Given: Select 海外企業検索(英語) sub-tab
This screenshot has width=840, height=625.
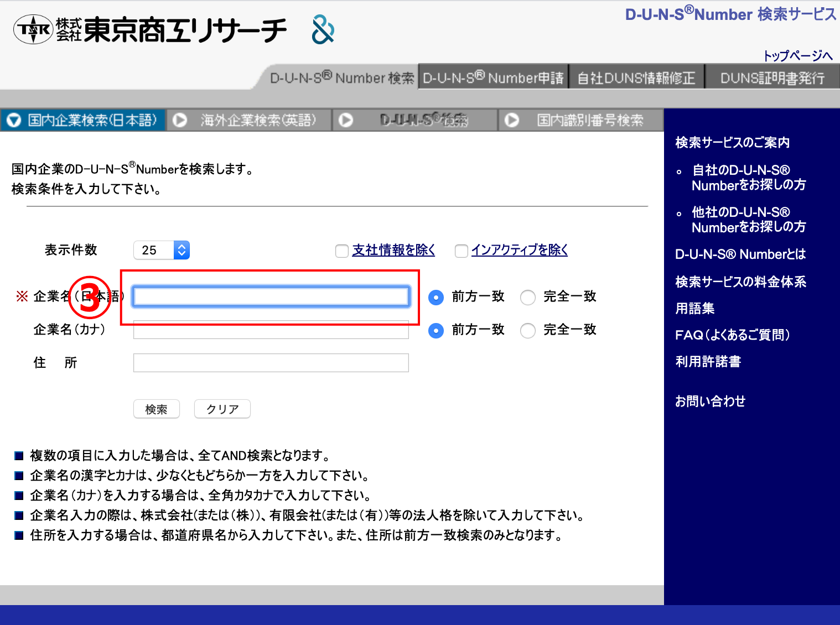Looking at the screenshot, I should tap(249, 120).
